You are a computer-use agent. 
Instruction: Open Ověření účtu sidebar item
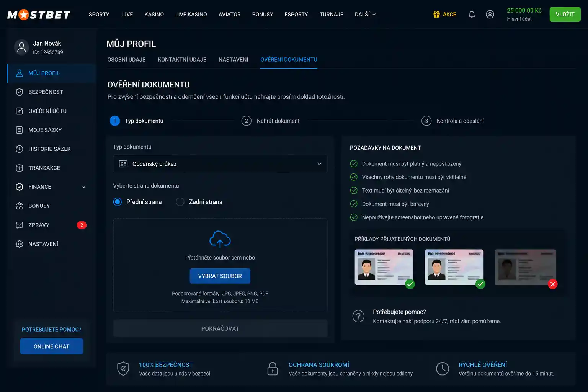pos(51,111)
